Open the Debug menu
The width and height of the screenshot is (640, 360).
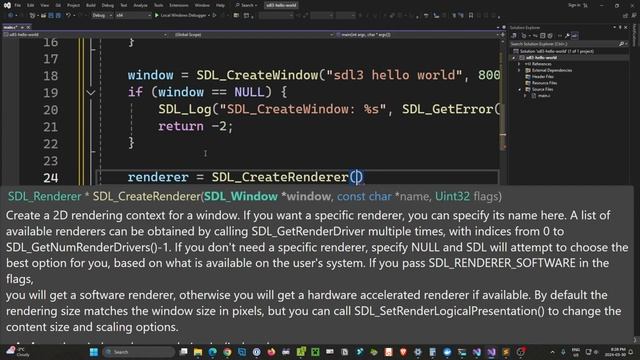pos(108,5)
